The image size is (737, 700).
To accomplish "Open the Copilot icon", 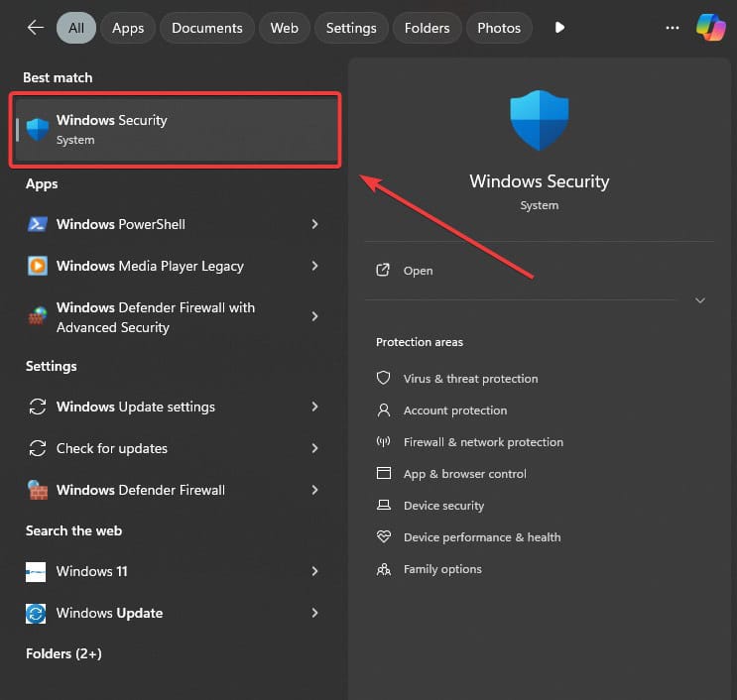I will click(x=710, y=28).
